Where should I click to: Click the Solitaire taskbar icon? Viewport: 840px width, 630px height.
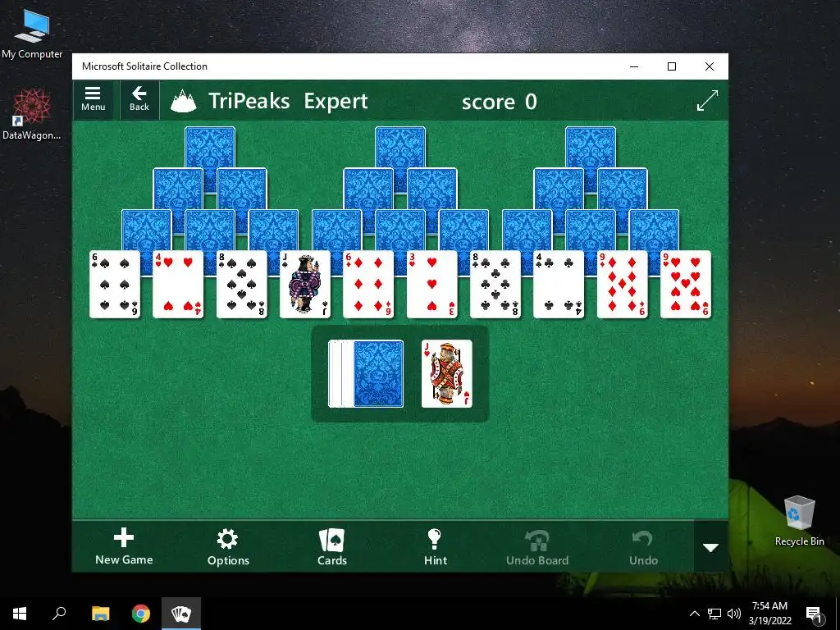pyautogui.click(x=181, y=614)
